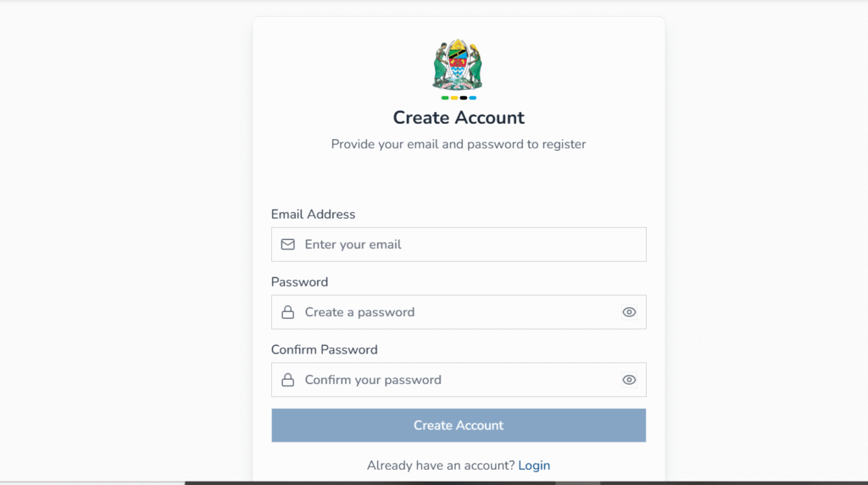Screen dimensions: 868x485
Task: Focus the Confirm your password input
Action: 459,380
